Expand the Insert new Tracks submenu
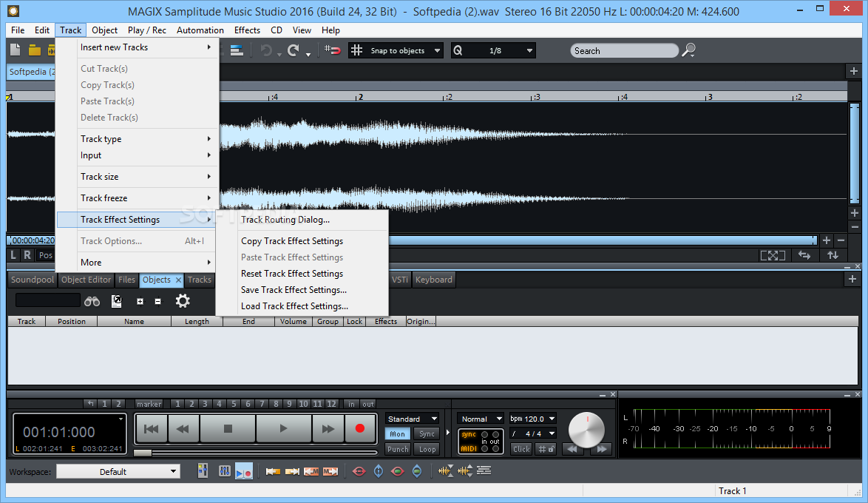The image size is (868, 503). [138, 47]
